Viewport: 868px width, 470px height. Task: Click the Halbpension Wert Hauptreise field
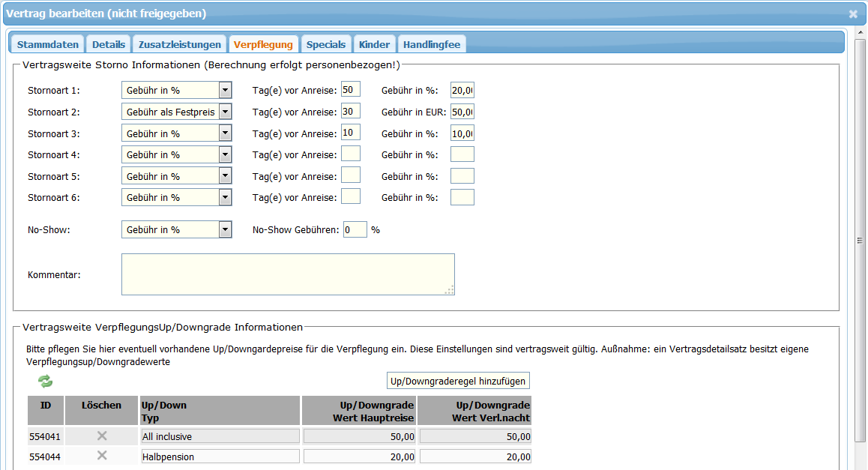click(359, 457)
